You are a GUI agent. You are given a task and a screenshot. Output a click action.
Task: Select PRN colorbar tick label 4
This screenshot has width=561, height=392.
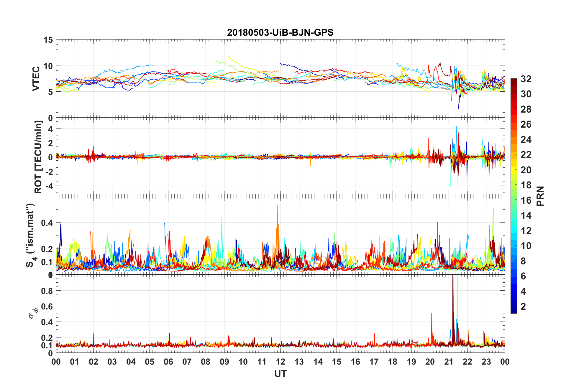coord(523,291)
